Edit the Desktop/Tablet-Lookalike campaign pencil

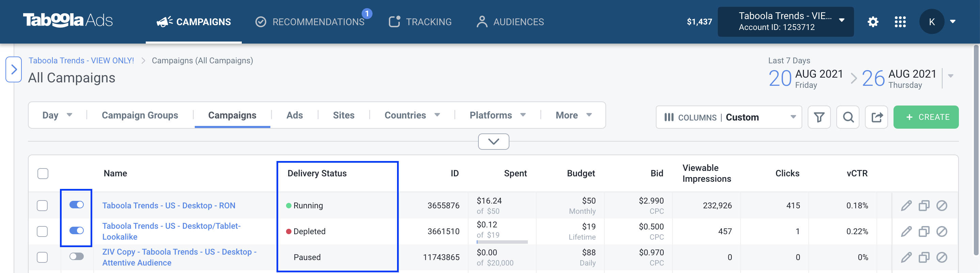tap(906, 231)
